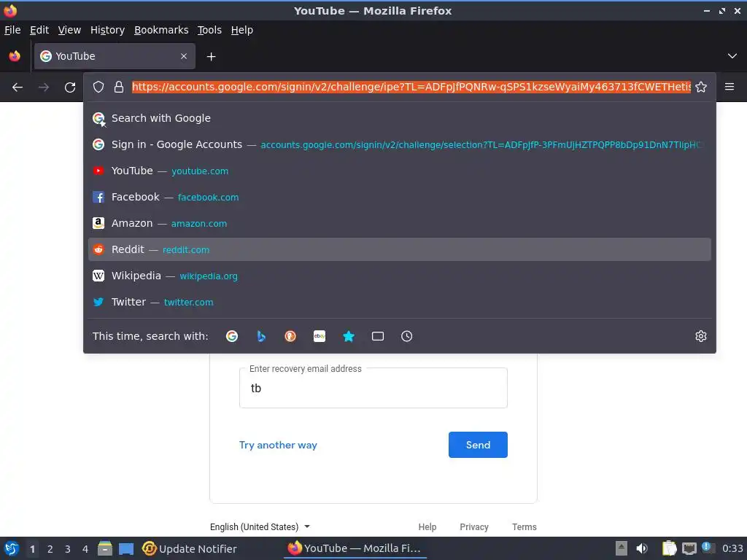Viewport: 747px width, 560px height.
Task: Click the 0:33 clock
Action: [732, 548]
